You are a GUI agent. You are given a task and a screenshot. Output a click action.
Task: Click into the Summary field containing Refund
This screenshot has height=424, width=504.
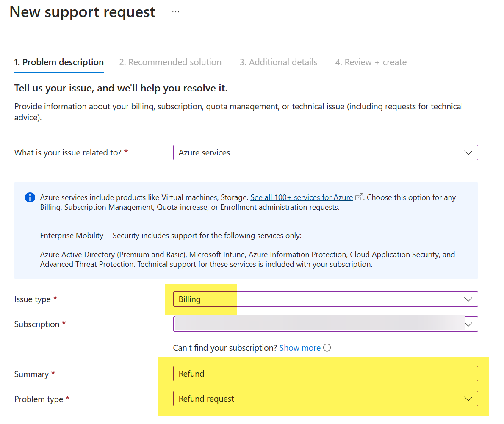pyautogui.click(x=325, y=374)
